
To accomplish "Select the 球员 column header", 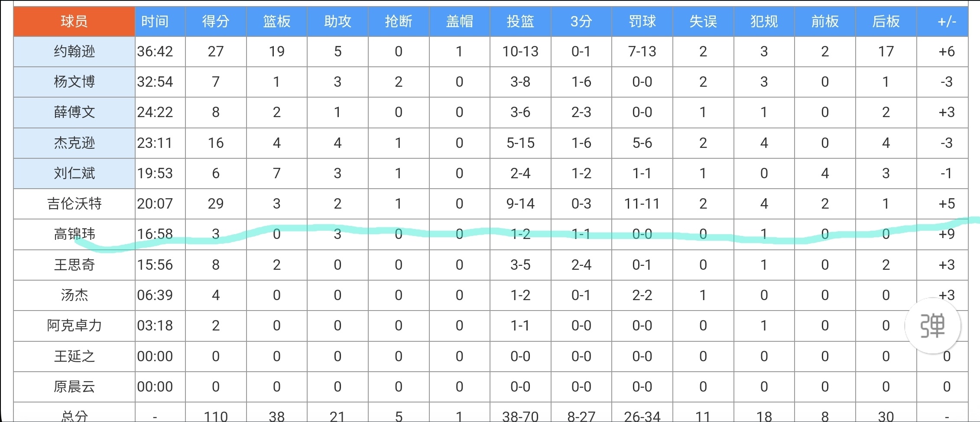I will (74, 21).
